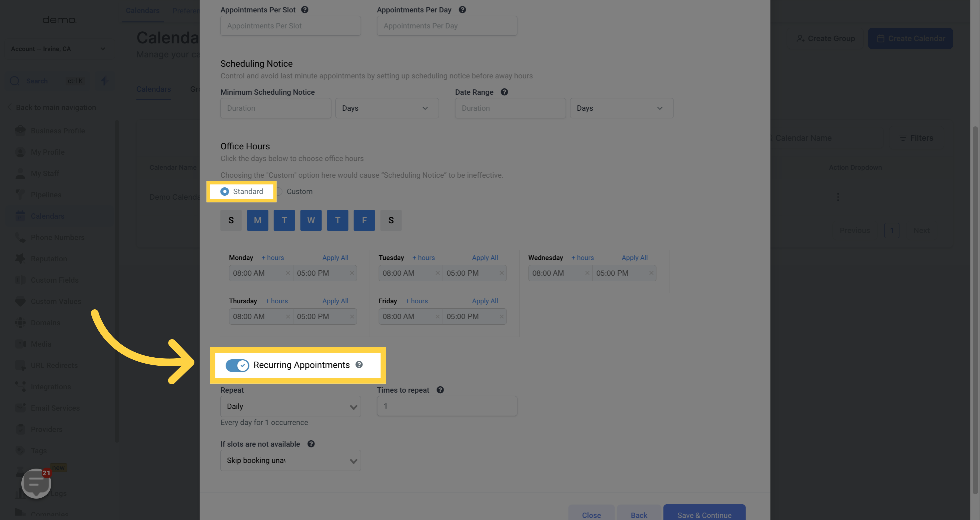Click the Save & Continue button
Image resolution: width=980 pixels, height=520 pixels.
pos(704,515)
